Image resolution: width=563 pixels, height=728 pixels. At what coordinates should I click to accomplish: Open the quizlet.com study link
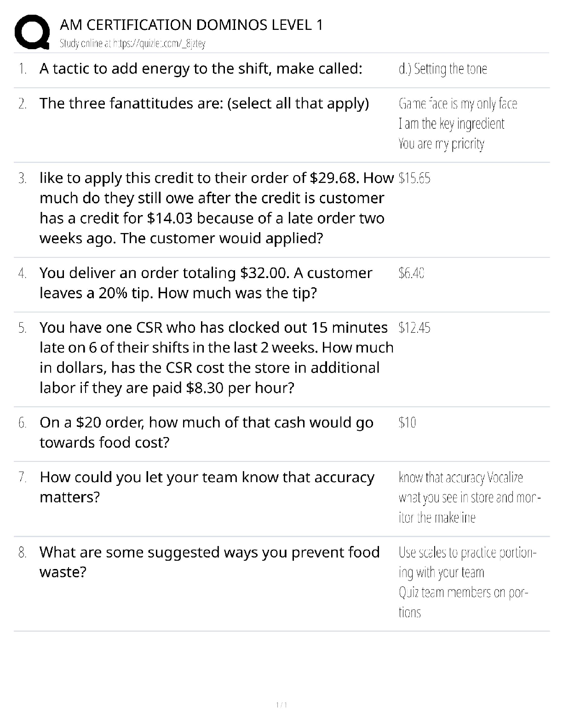[x=132, y=44]
